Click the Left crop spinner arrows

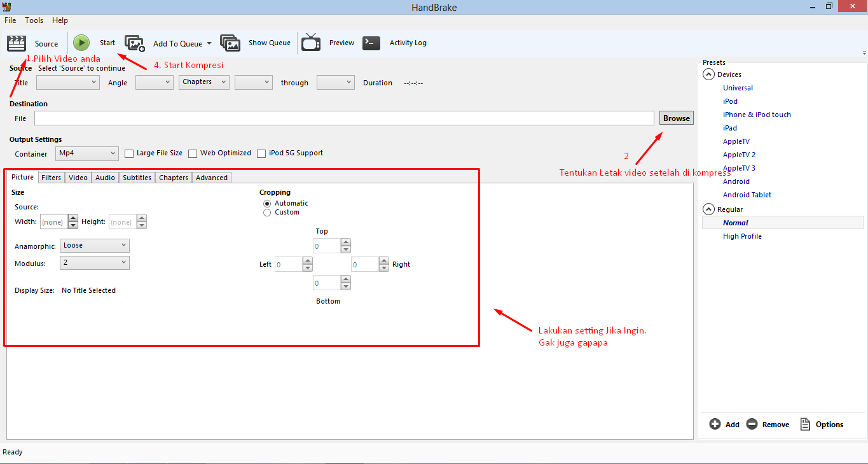point(307,264)
